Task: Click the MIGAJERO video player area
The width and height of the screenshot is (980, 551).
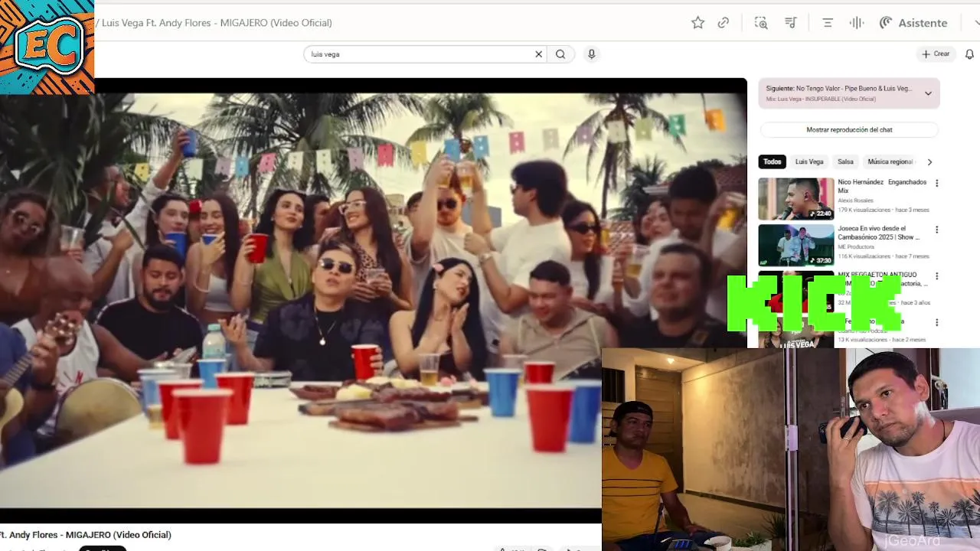Action: [373, 300]
